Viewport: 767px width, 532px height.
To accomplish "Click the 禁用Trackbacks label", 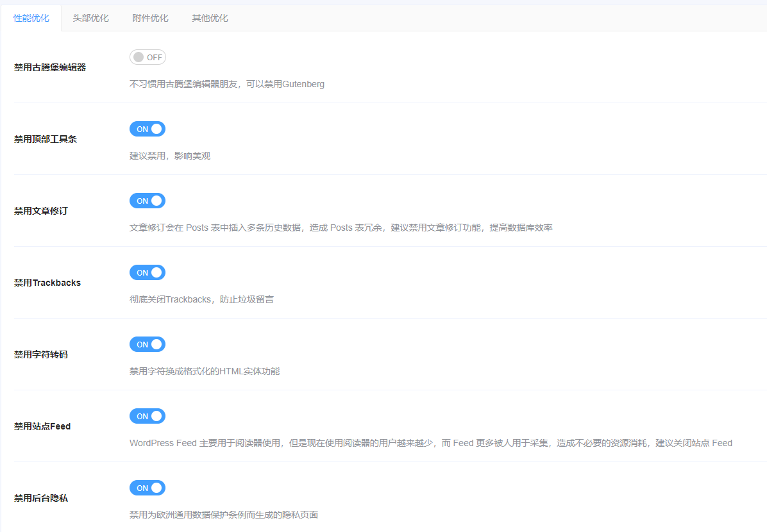I will (47, 283).
